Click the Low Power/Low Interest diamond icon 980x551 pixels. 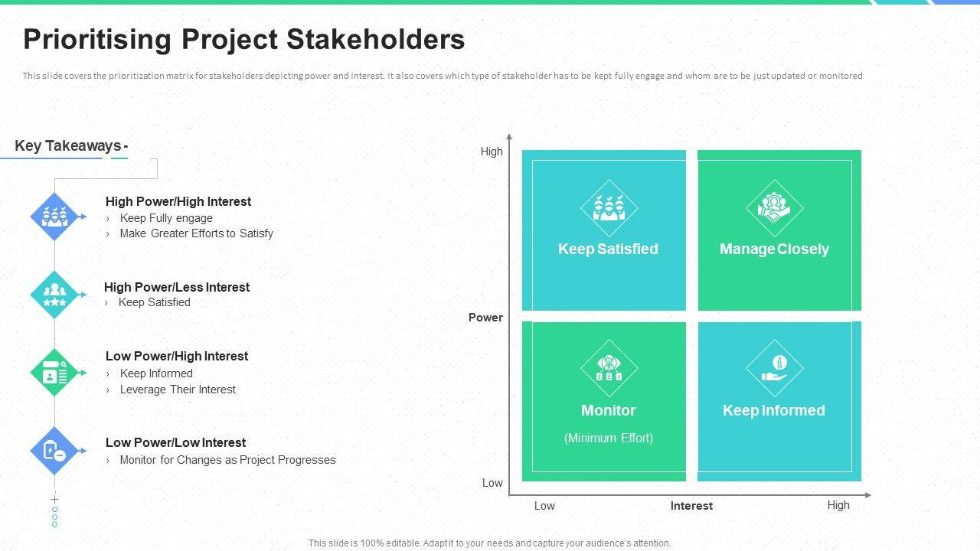54,451
